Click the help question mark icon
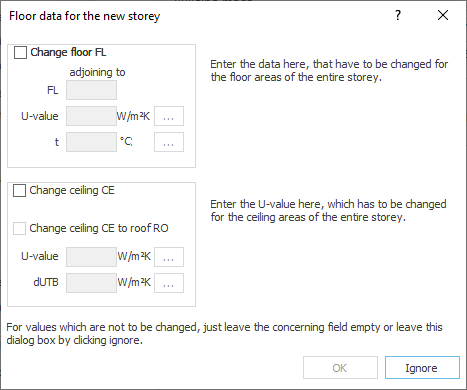Viewport: 467px width, 390px height. (398, 15)
